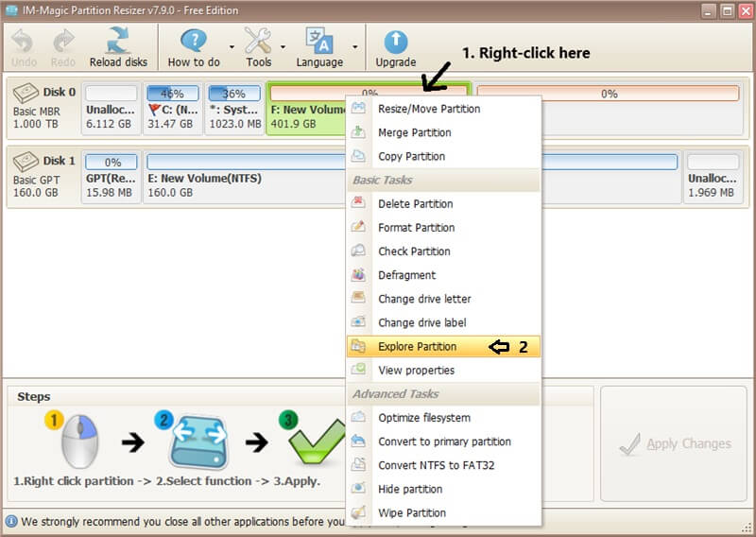Image resolution: width=756 pixels, height=537 pixels.
Task: Click the Basic MBR 1.000 TB label
Action: pyautogui.click(x=37, y=117)
